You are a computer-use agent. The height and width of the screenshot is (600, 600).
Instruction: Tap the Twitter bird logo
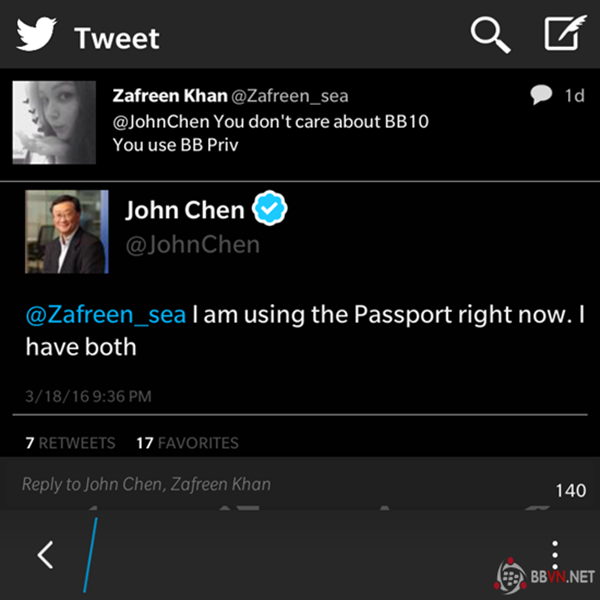36,34
